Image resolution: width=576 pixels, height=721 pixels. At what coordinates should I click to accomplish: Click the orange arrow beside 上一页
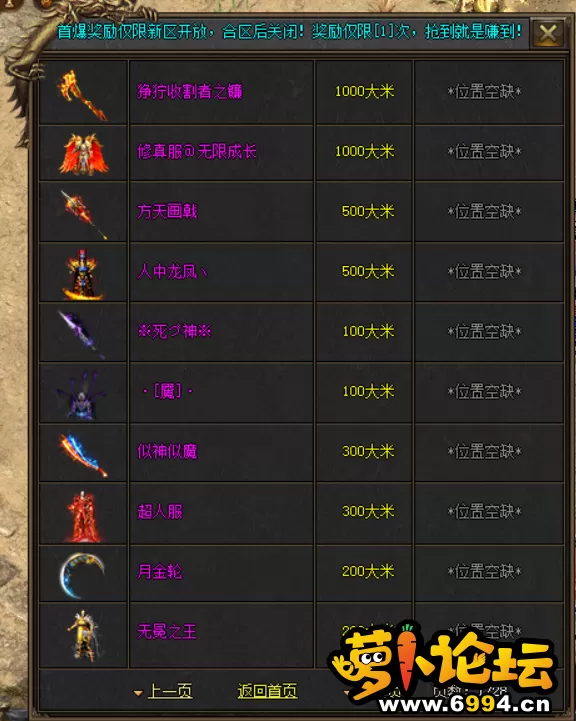point(138,692)
